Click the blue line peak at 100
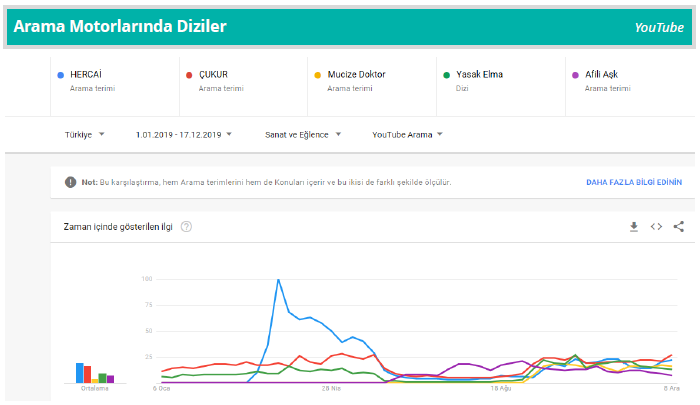 pos(278,280)
